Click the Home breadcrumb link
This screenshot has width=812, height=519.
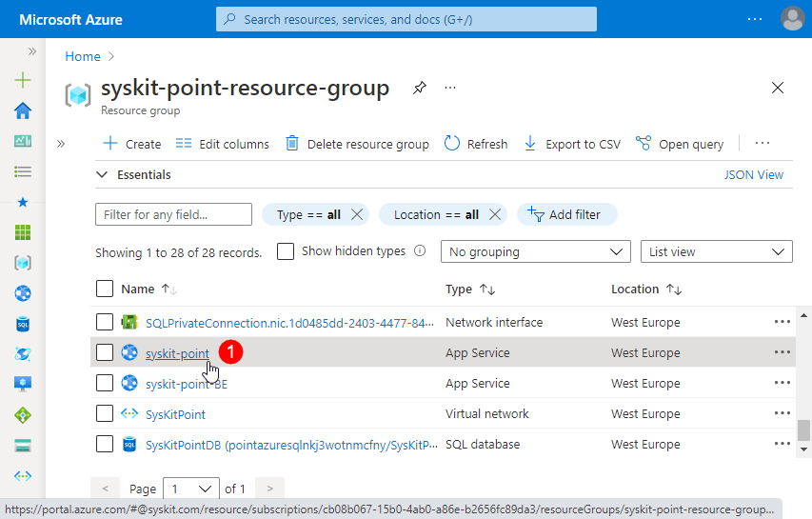[83, 56]
